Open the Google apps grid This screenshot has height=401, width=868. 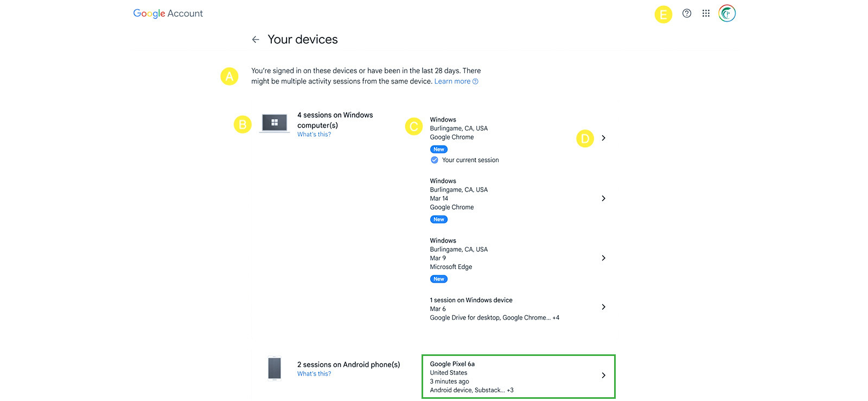coord(706,14)
